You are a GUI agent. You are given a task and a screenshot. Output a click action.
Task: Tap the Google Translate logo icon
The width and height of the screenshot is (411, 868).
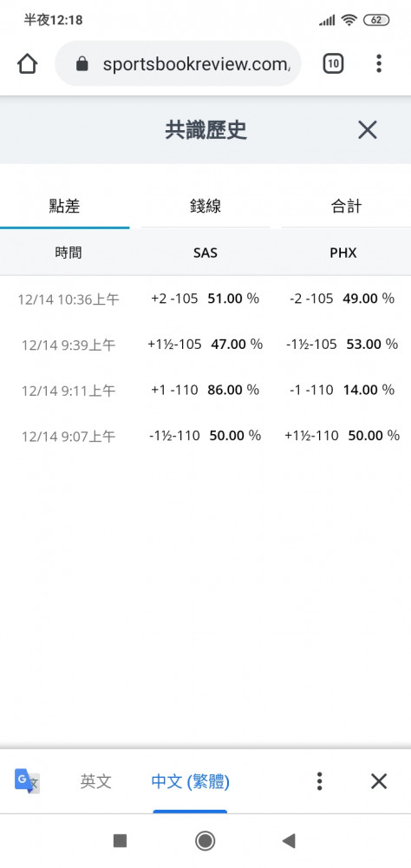(x=27, y=781)
